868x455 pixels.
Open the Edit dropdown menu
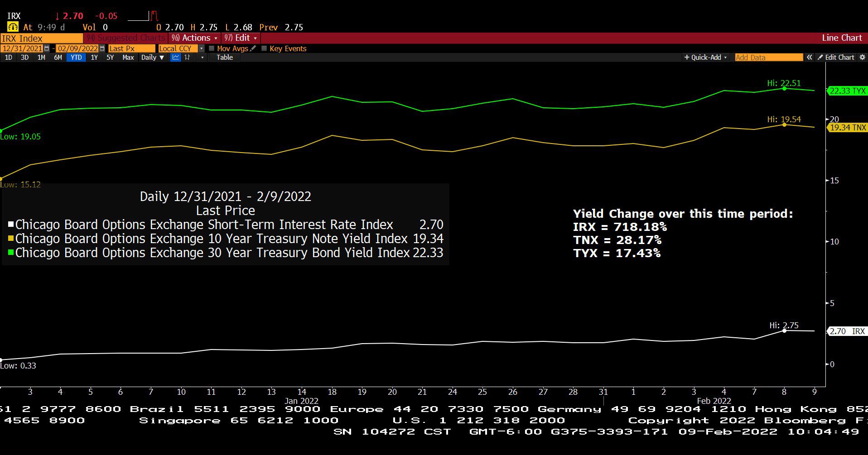(240, 38)
